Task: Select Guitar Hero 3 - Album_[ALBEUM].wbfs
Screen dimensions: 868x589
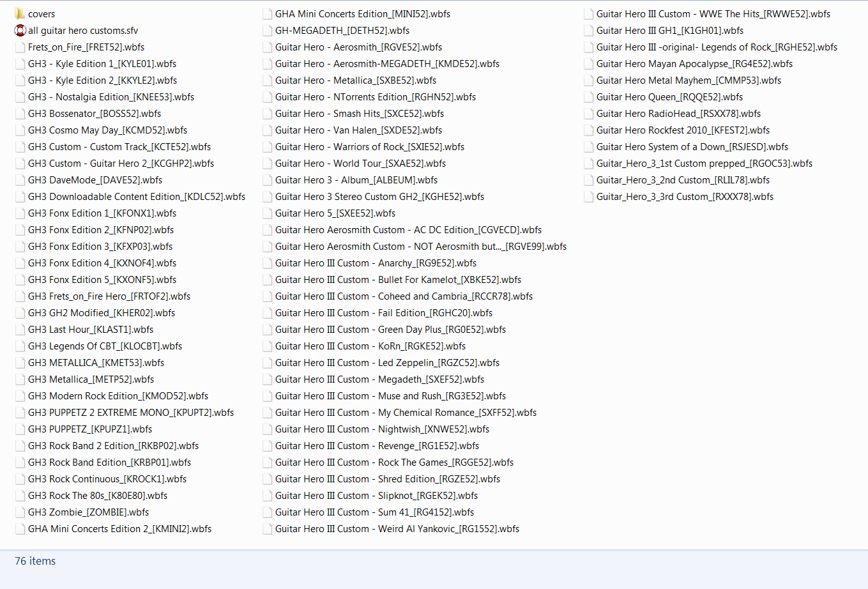Action: [356, 180]
